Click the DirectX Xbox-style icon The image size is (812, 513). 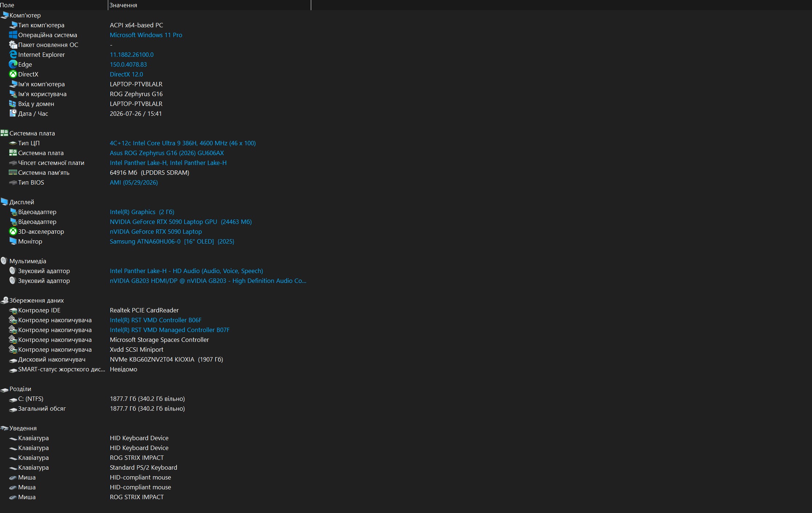tap(13, 74)
